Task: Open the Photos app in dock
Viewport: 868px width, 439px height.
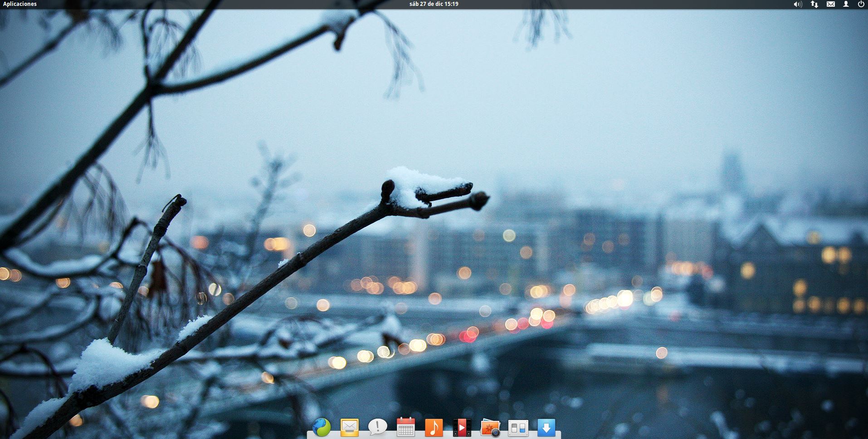Action: click(490, 427)
